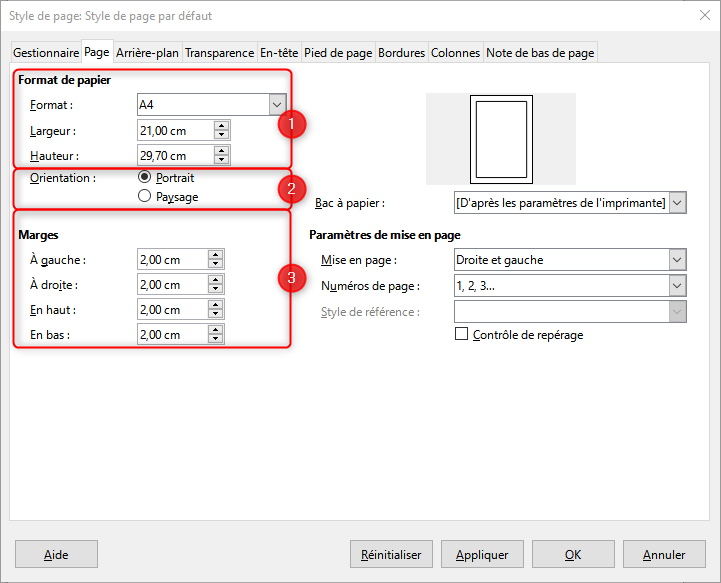Expand the Numéros de page dropdown
This screenshot has height=583, width=721.
(678, 286)
